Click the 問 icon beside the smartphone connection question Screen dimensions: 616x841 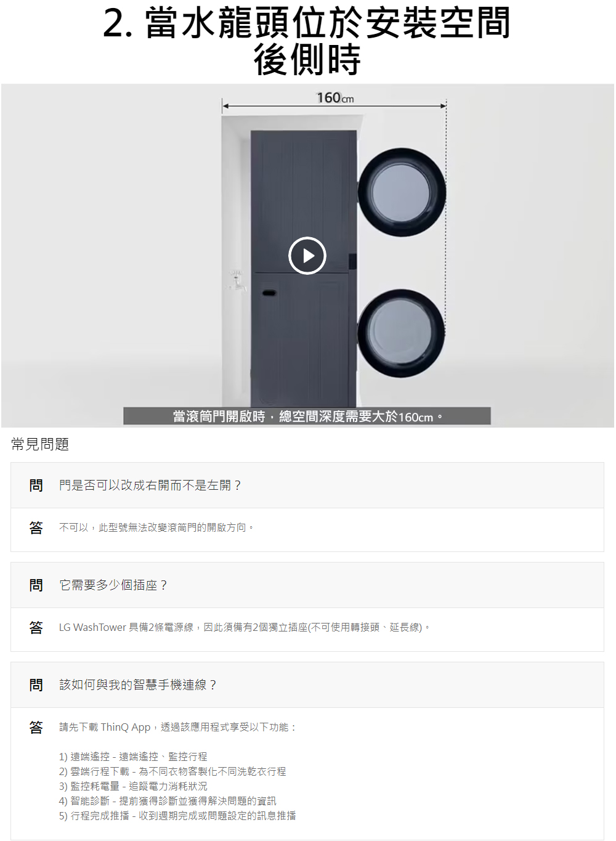[36, 685]
